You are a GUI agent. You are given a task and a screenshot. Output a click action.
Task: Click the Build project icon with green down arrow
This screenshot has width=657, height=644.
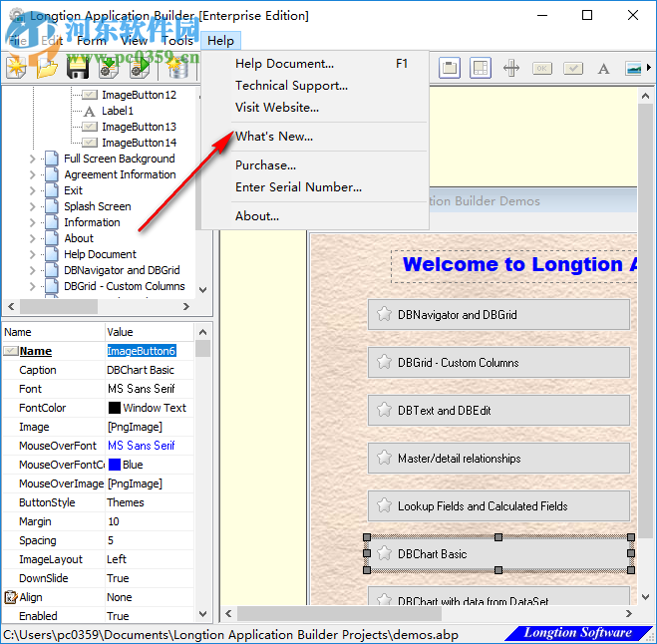(109, 68)
